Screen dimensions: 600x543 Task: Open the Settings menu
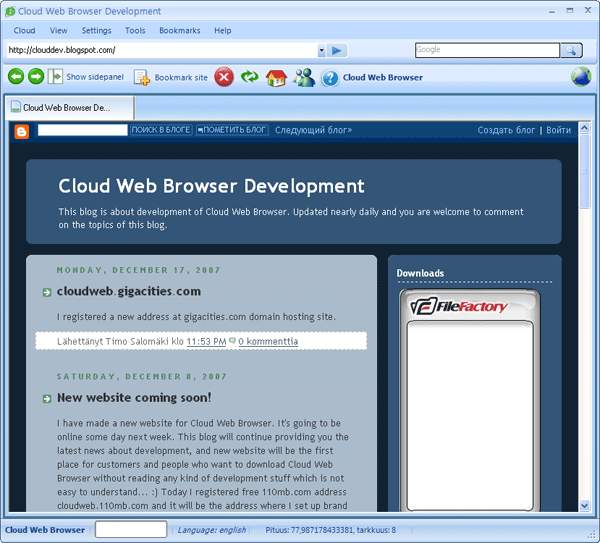pyautogui.click(x=96, y=31)
